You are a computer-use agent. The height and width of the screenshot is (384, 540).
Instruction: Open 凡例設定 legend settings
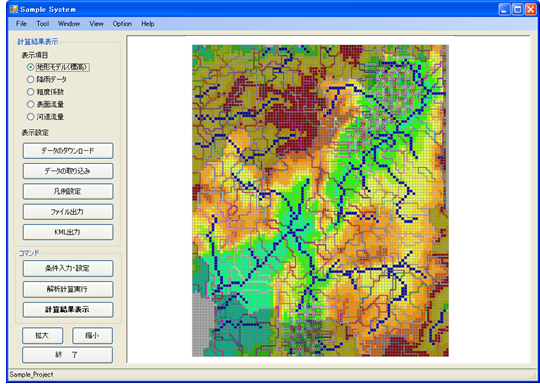pos(68,191)
